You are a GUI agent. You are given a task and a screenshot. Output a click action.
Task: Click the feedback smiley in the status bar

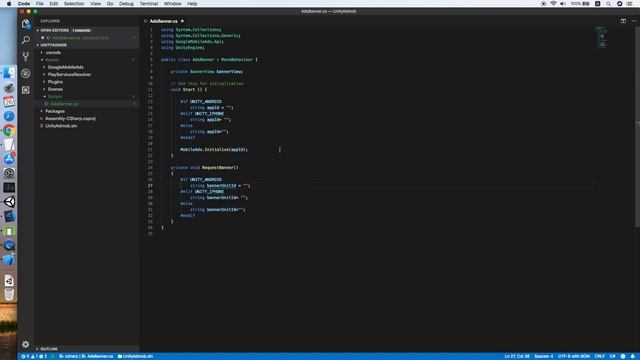(623, 356)
